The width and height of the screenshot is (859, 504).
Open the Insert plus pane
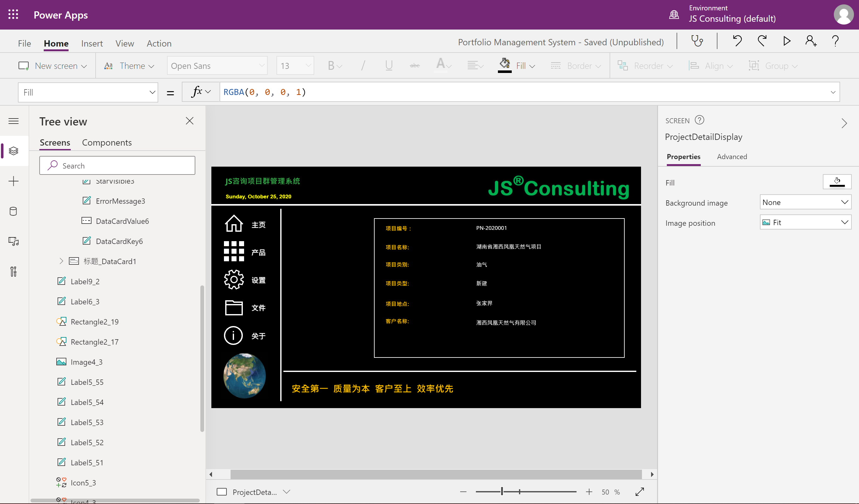click(x=14, y=181)
